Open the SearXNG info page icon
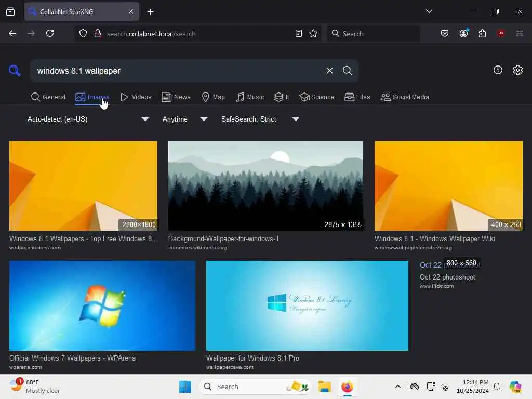Image resolution: width=532 pixels, height=399 pixels. point(498,70)
